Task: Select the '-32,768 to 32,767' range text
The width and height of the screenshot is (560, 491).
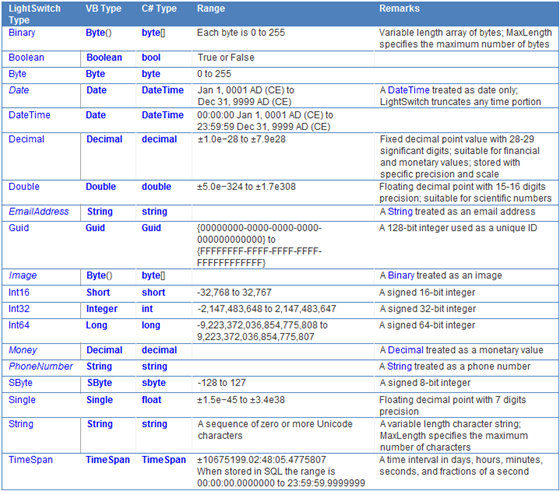Action: pyautogui.click(x=234, y=292)
